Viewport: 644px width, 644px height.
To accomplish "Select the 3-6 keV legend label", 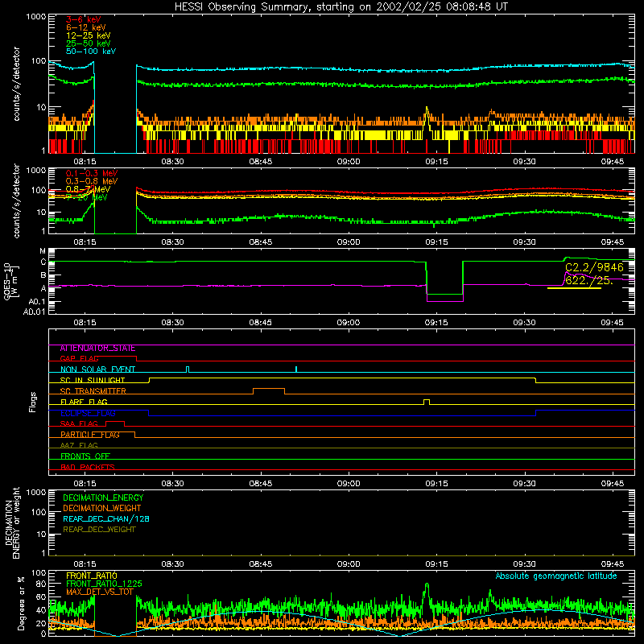I will click(x=84, y=19).
